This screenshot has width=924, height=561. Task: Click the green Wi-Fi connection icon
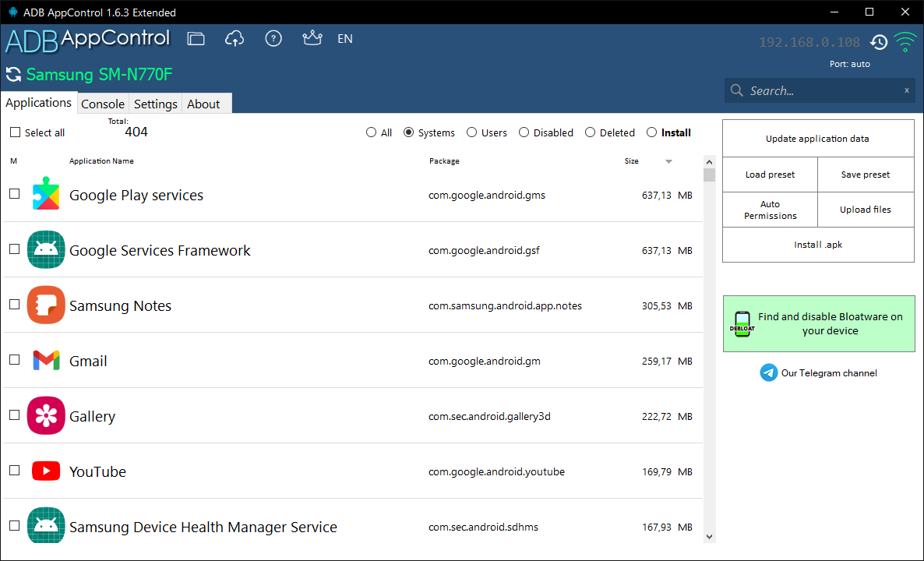click(905, 42)
